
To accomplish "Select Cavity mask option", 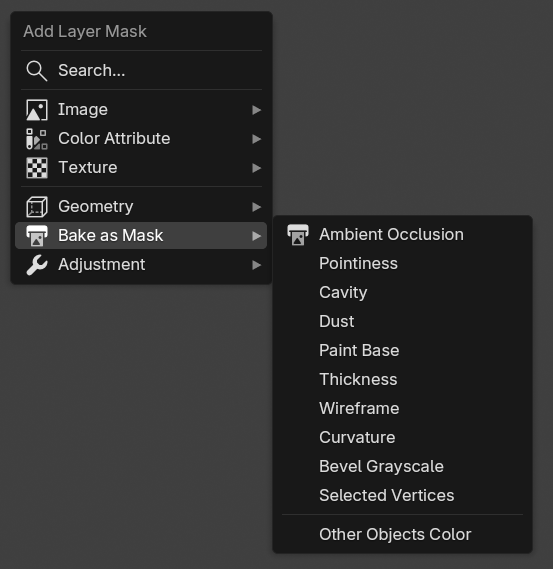I will click(402, 292).
